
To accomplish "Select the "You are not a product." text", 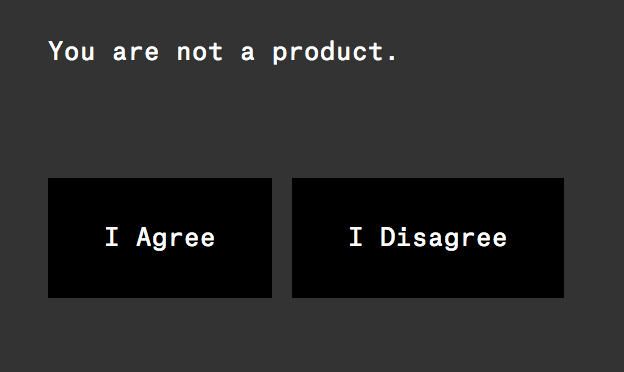I will [223, 53].
